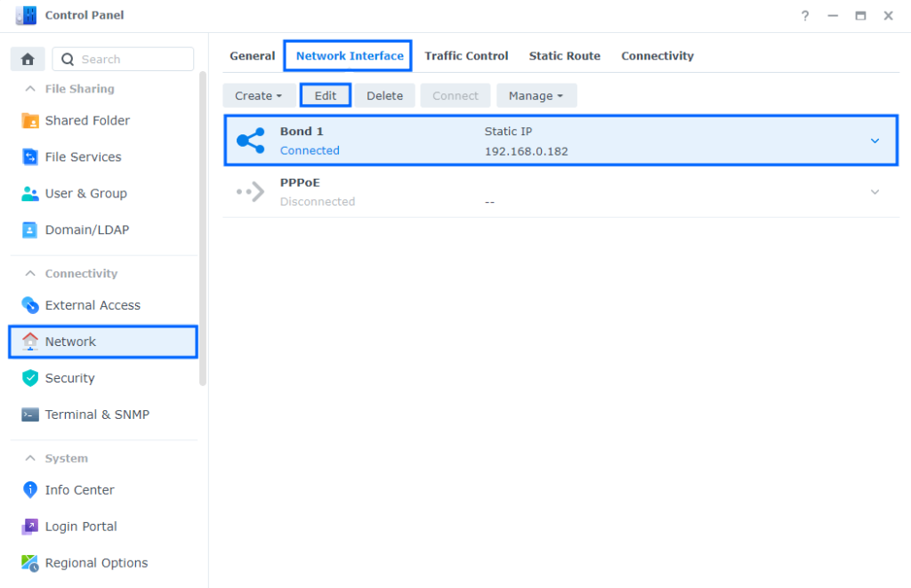Open Security settings page

pyautogui.click(x=69, y=378)
